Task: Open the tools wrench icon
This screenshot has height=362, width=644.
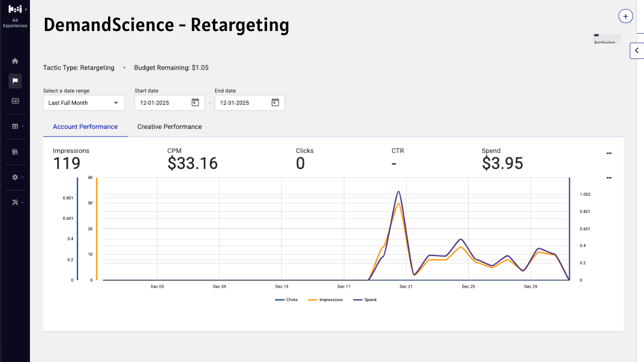Action: (x=15, y=202)
